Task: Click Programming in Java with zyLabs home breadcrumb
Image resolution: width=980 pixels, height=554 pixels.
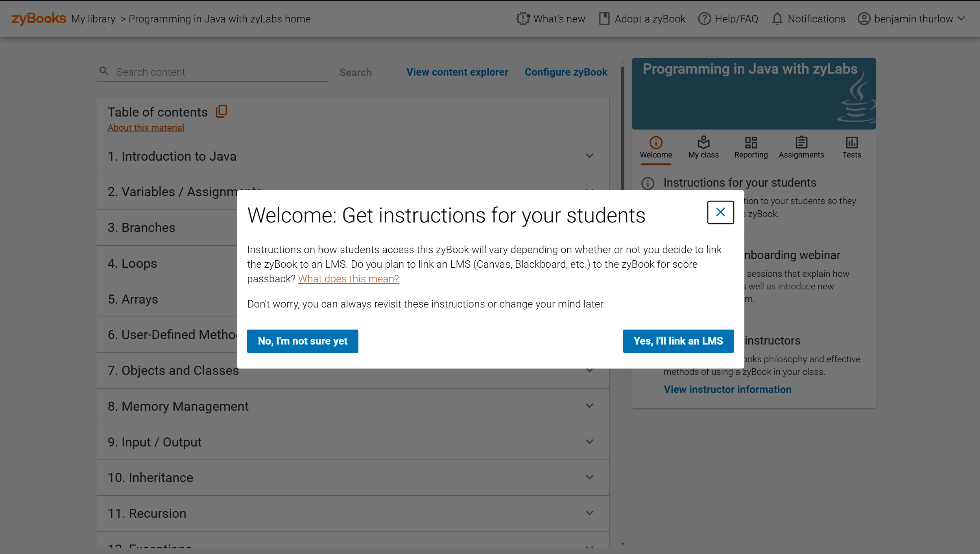Action: [x=220, y=19]
